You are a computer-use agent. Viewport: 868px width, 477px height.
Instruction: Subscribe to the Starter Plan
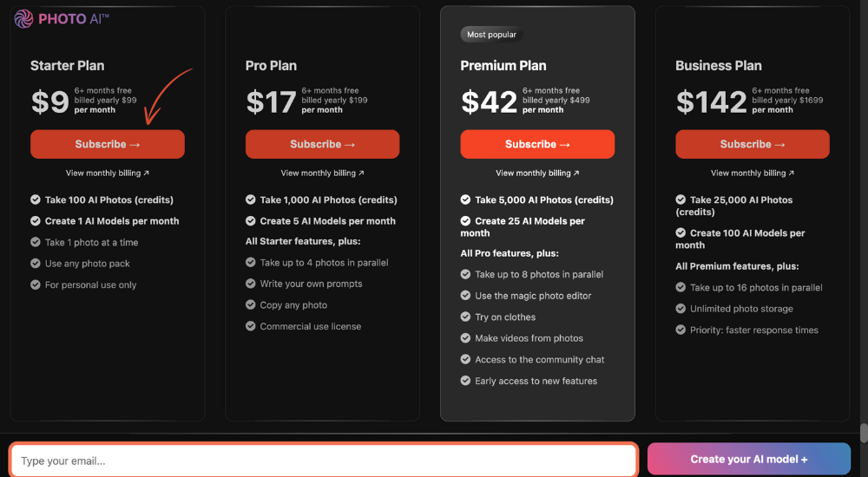[108, 145]
